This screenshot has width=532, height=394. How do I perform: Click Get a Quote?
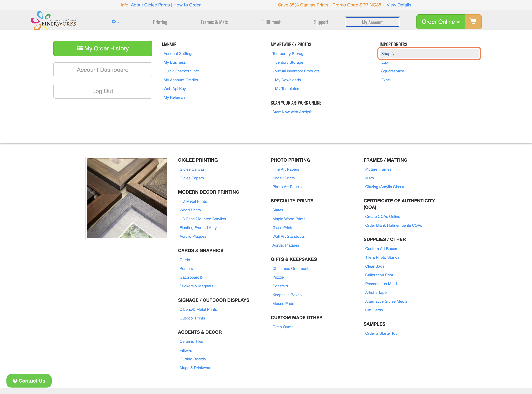pos(283,327)
